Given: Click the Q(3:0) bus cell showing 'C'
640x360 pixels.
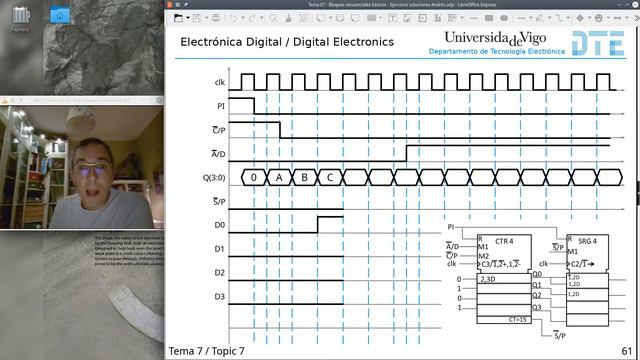Looking at the screenshot, I should (330, 178).
